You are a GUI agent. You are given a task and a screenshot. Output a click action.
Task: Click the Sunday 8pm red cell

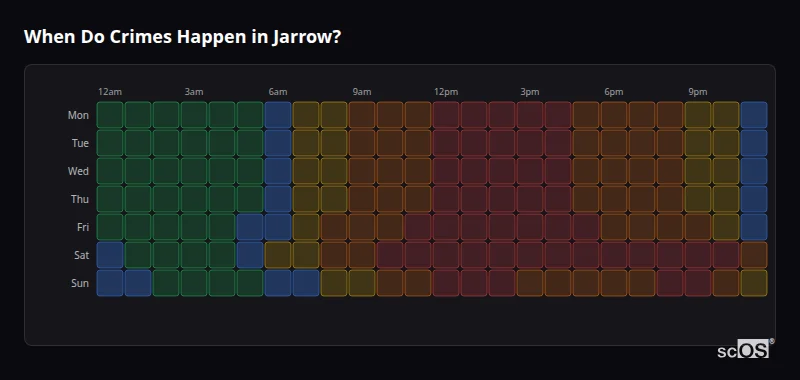pos(670,283)
